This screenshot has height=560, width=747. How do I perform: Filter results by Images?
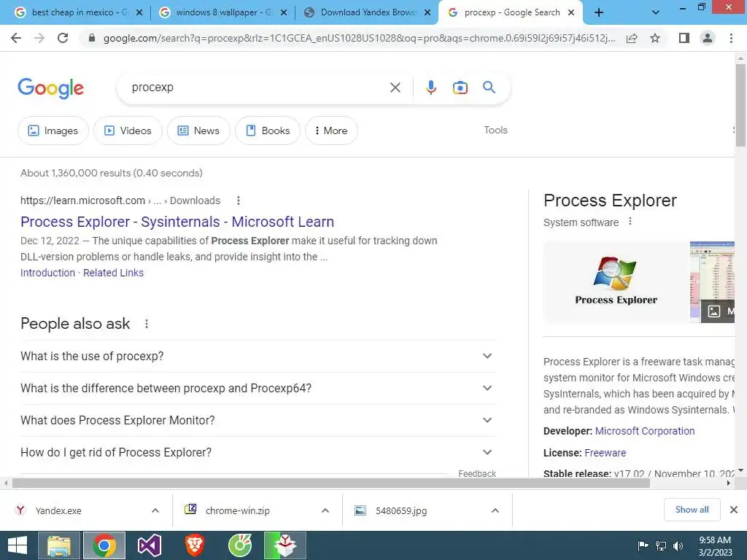pyautogui.click(x=53, y=131)
